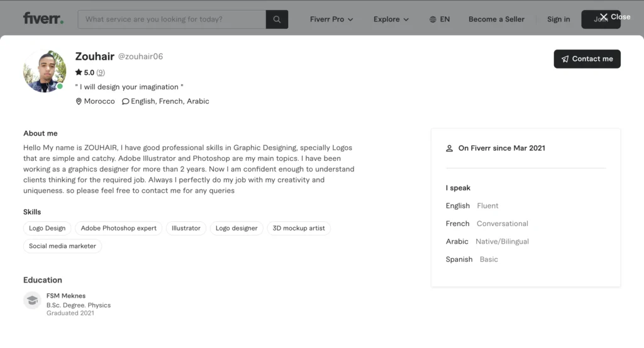644x348 pixels.
Task: Select the 3D mockup artist tag
Action: click(299, 228)
